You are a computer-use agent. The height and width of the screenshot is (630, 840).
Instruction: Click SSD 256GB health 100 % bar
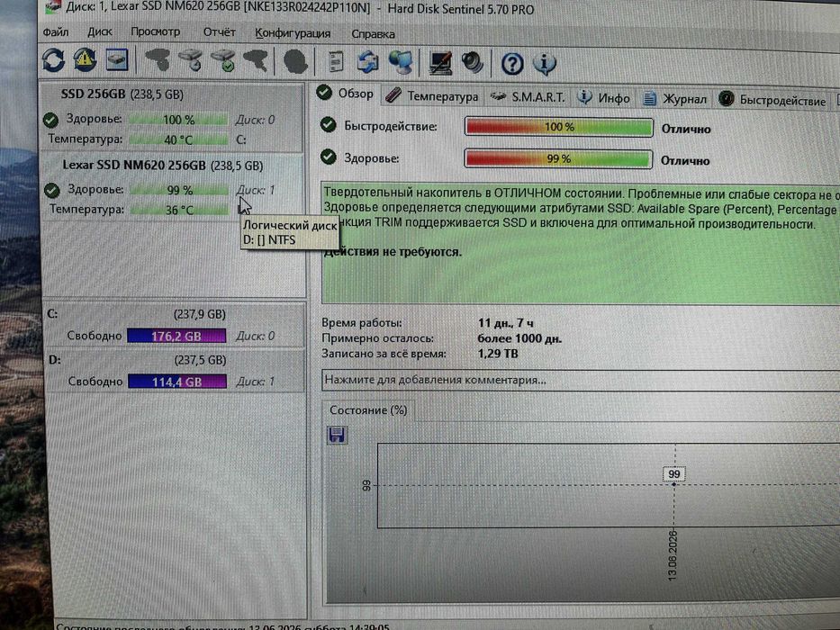click(x=178, y=120)
